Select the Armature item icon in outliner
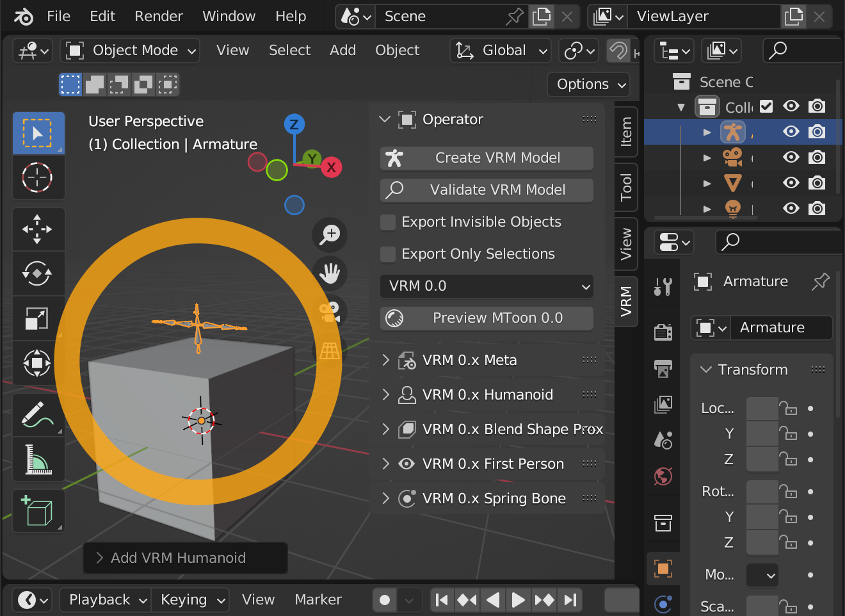The width and height of the screenshot is (845, 616). click(x=733, y=132)
